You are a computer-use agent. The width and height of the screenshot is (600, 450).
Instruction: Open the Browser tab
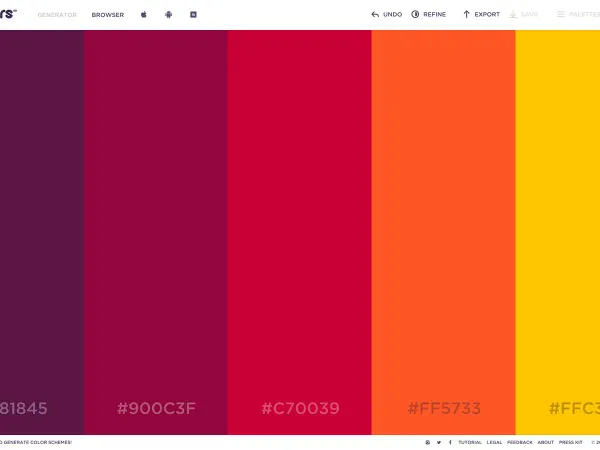point(108,15)
